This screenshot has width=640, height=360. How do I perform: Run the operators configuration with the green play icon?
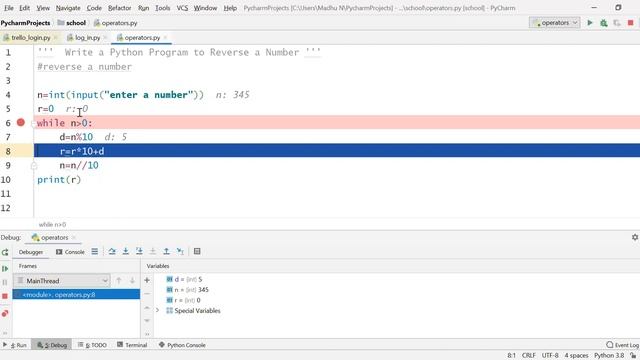pyautogui.click(x=590, y=23)
